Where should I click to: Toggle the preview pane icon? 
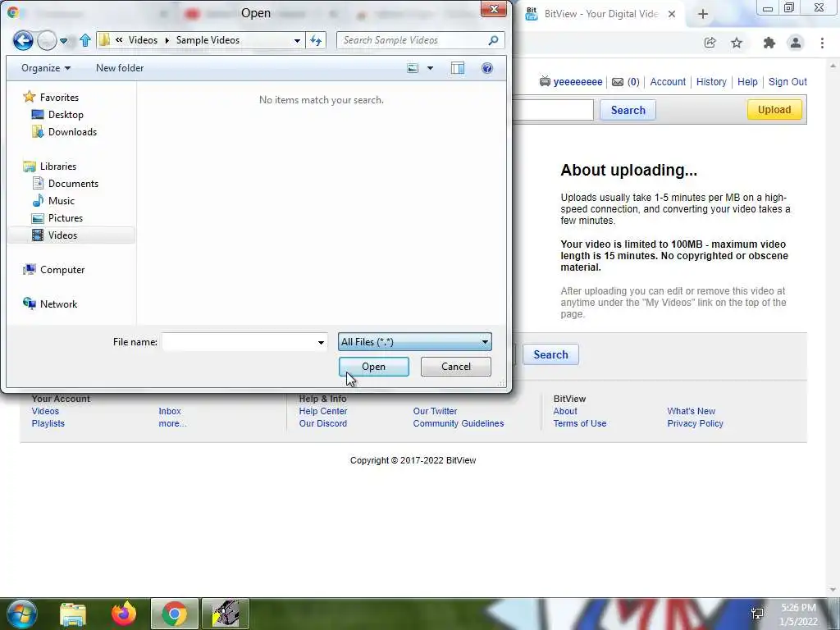click(x=458, y=68)
